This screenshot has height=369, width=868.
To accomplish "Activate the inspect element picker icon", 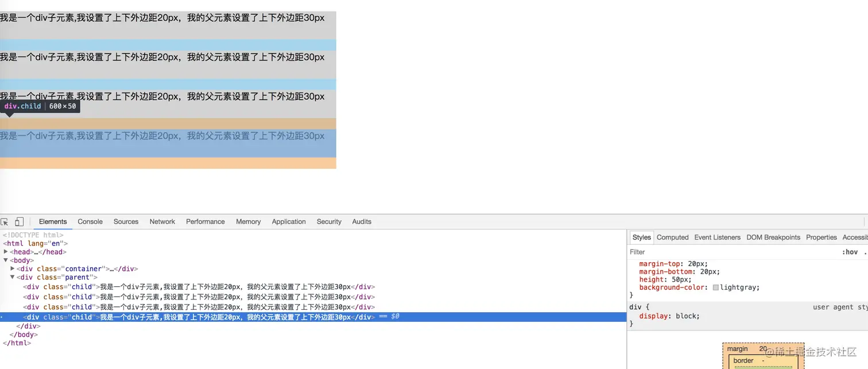I will point(5,222).
